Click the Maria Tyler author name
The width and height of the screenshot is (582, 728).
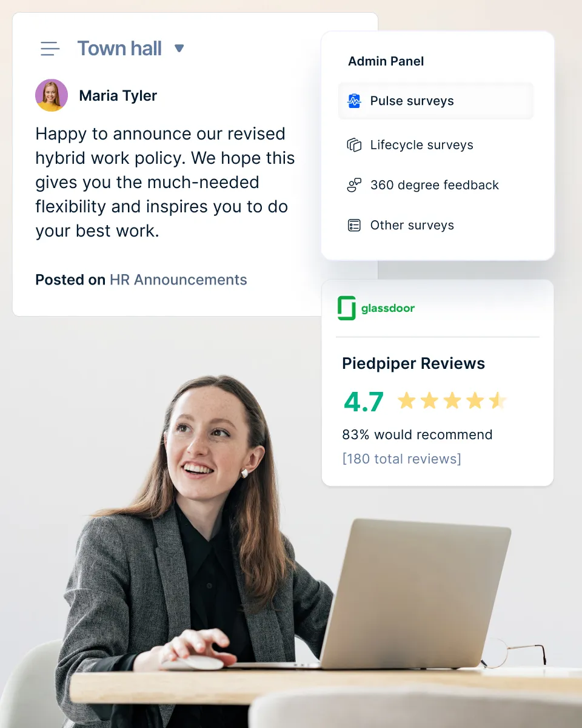(x=118, y=96)
